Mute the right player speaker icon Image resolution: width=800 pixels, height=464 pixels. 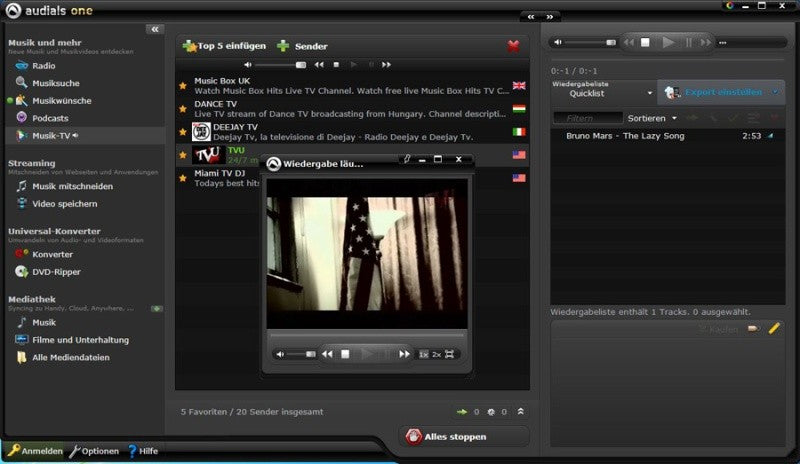[558, 42]
